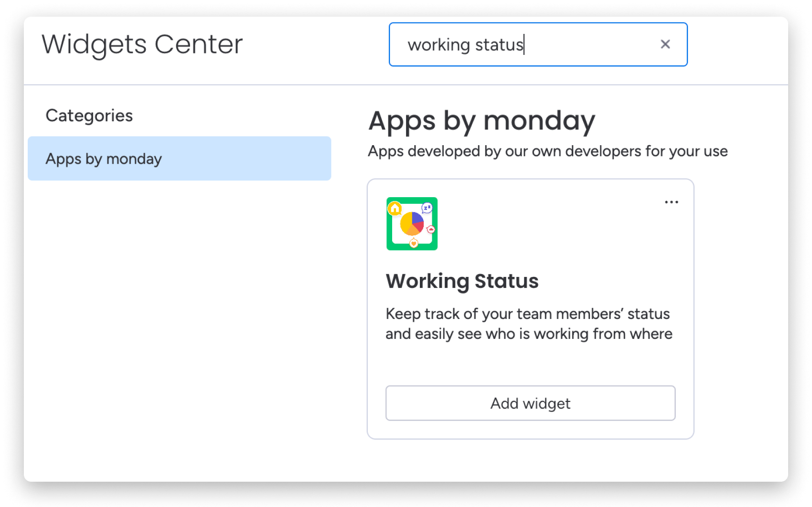Click the 'Apps by monday' section heading

tap(481, 121)
